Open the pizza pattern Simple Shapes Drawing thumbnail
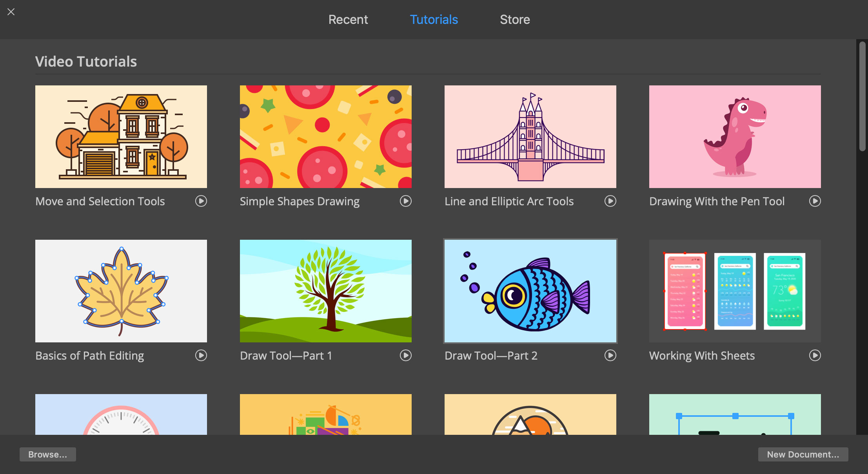The height and width of the screenshot is (474, 868). 326,137
